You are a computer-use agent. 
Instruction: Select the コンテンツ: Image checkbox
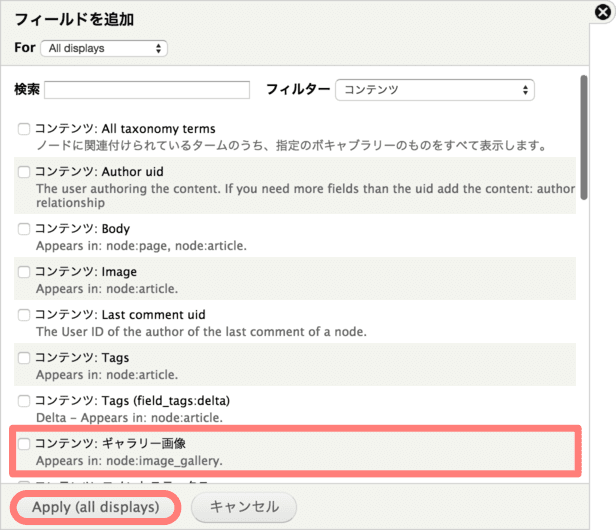tap(24, 272)
